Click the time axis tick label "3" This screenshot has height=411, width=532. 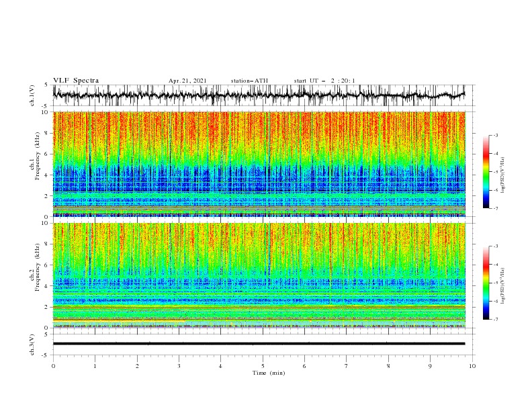pos(179,366)
